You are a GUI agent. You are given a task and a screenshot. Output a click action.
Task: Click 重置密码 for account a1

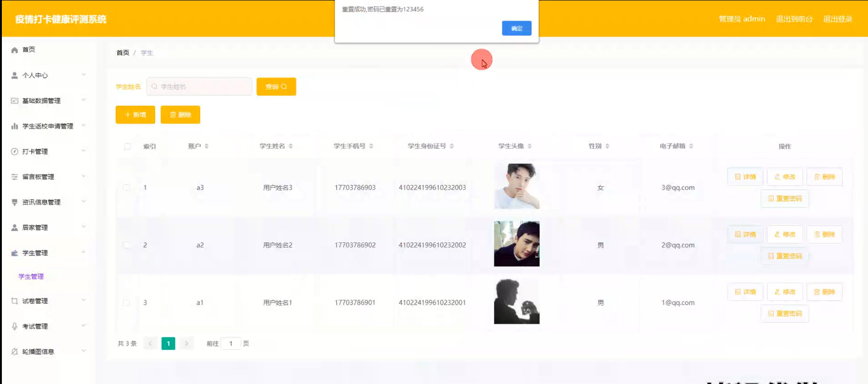[785, 314]
